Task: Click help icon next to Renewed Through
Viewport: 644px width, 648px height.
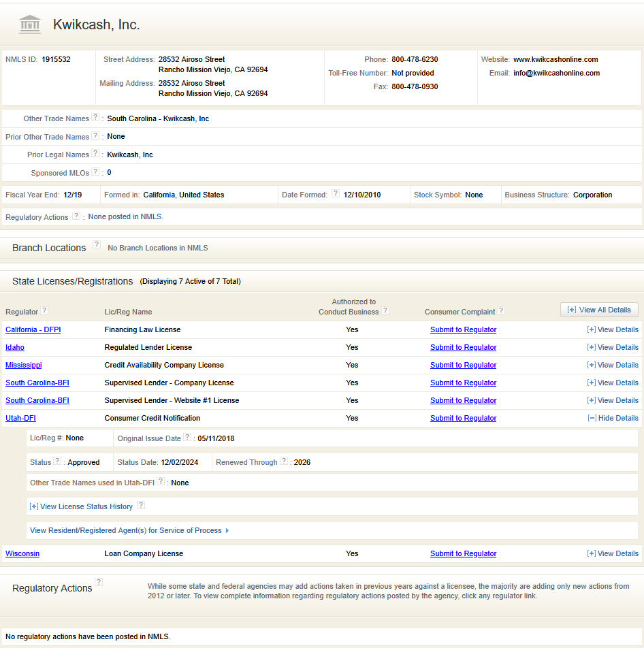Action: click(284, 461)
